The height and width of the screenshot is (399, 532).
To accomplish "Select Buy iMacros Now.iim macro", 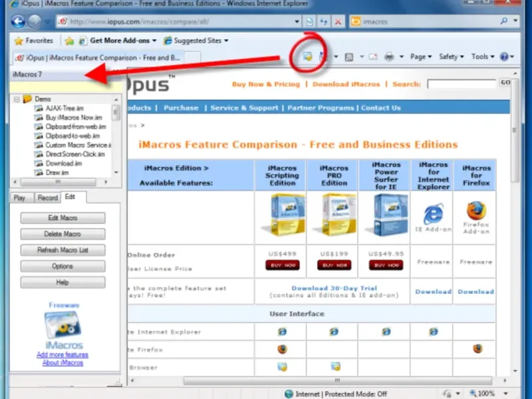I will [x=74, y=118].
